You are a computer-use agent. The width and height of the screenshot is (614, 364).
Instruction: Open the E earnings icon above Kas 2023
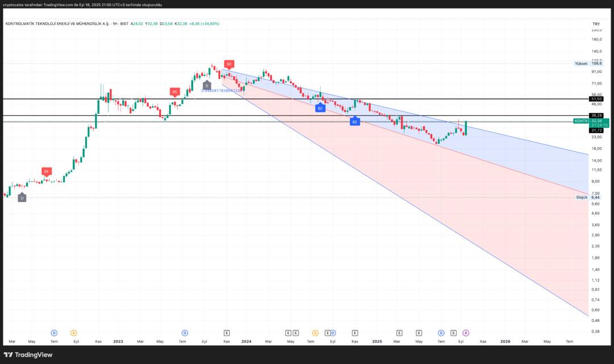point(227,333)
